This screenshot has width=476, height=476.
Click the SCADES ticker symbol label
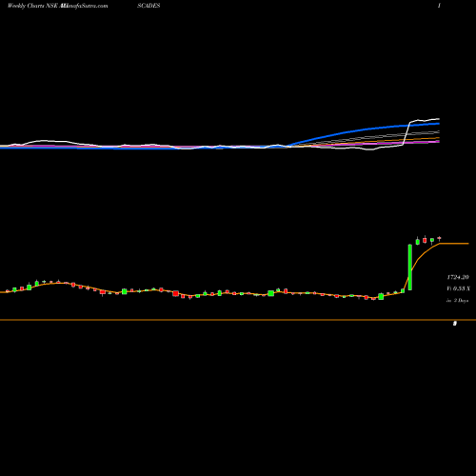pyautogui.click(x=149, y=6)
